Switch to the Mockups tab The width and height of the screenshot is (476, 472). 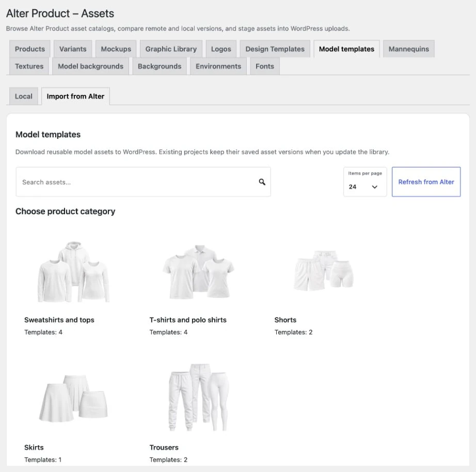(116, 49)
